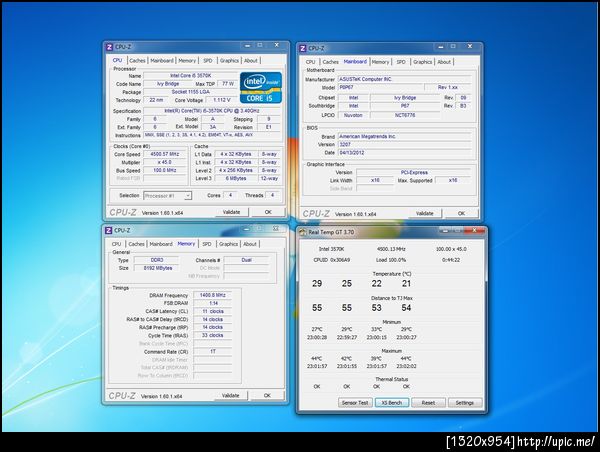Open Real Temp Settings
This screenshot has width=600, height=452.
[x=465, y=403]
